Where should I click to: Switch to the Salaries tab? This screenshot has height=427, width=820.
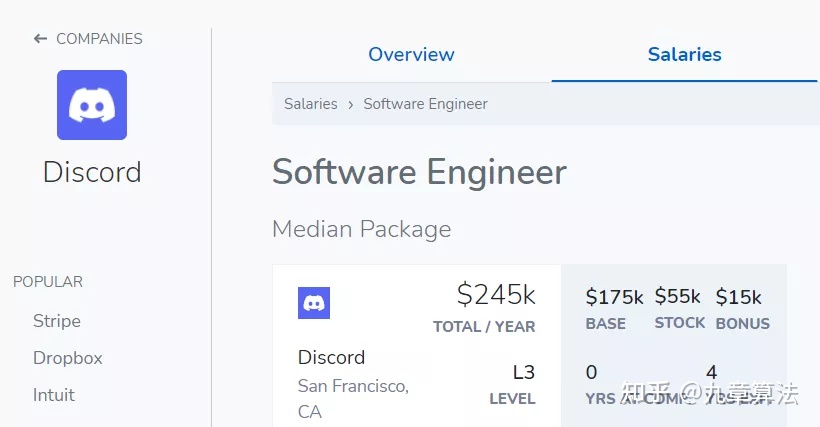685,54
